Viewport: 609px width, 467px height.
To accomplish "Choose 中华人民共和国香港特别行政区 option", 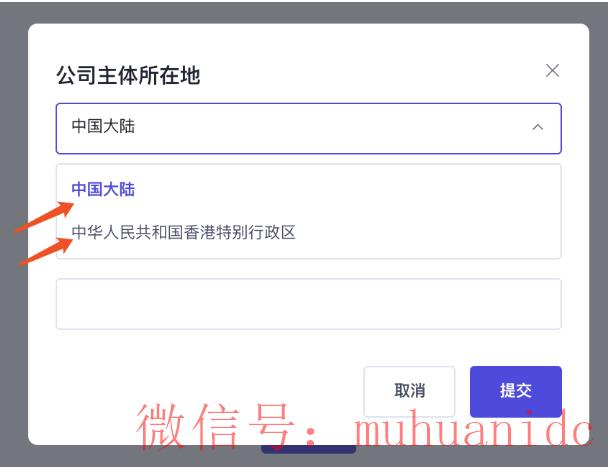I will coord(308,232).
